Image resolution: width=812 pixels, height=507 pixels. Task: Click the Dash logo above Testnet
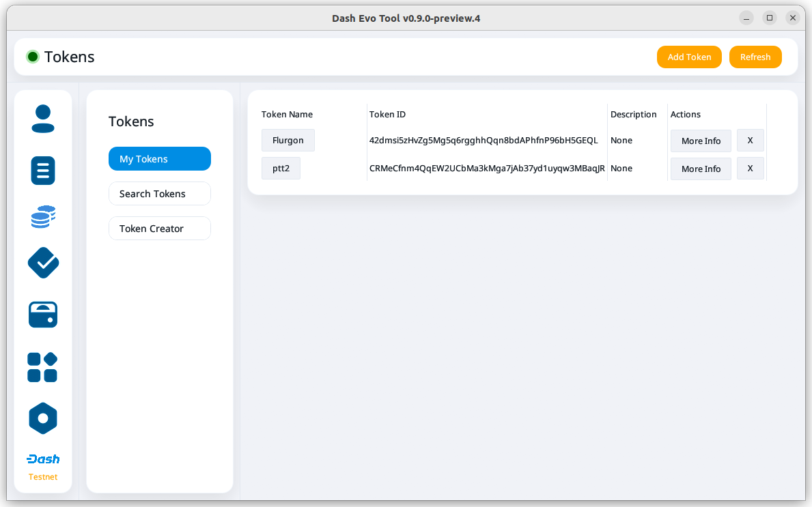pyautogui.click(x=43, y=459)
